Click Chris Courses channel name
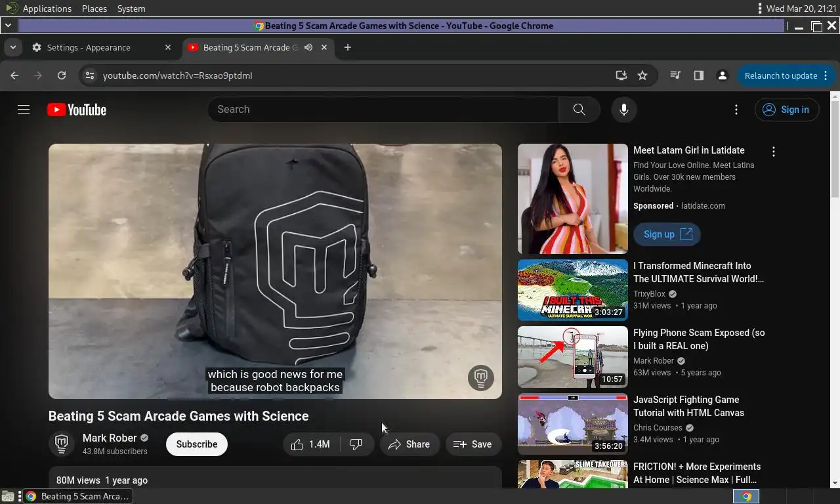 pyautogui.click(x=658, y=428)
